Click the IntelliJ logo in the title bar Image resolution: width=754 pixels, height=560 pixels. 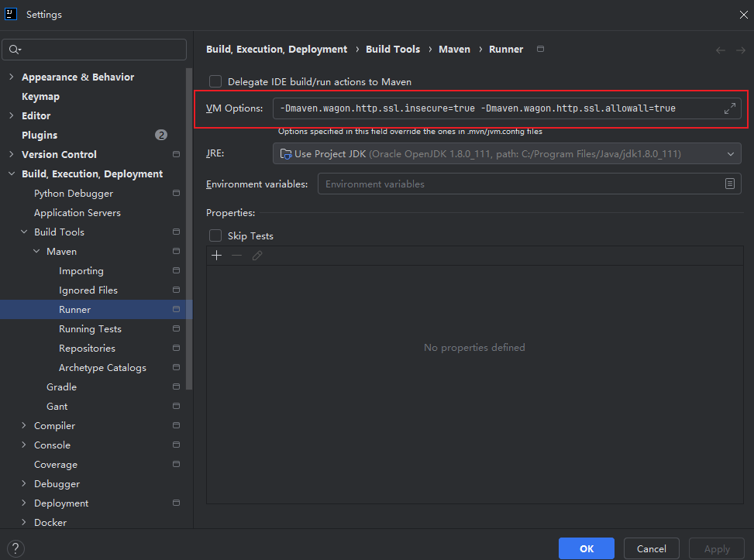11,14
